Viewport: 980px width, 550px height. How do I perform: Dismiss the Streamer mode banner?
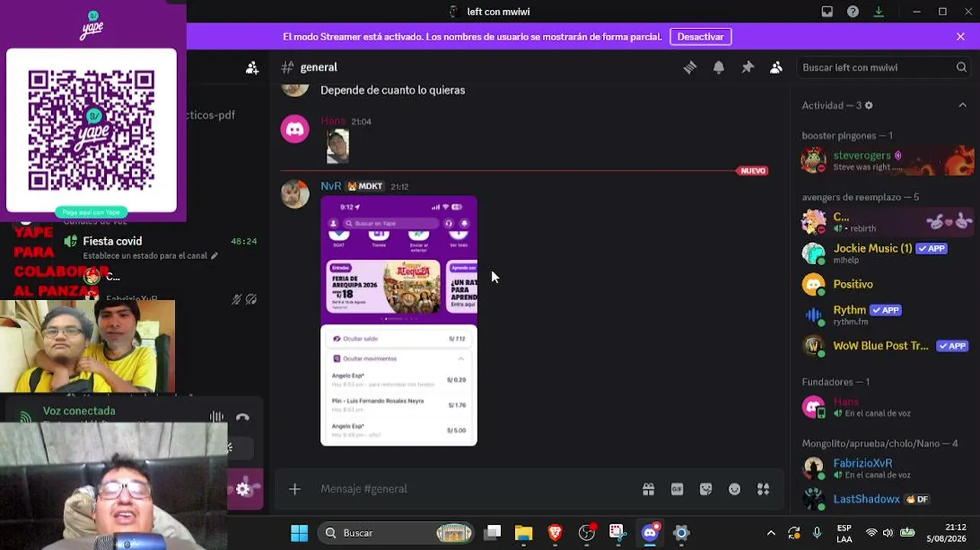click(x=960, y=37)
